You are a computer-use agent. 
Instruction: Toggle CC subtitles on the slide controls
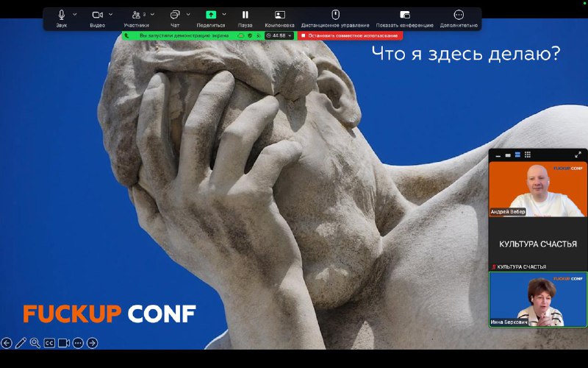(x=49, y=342)
